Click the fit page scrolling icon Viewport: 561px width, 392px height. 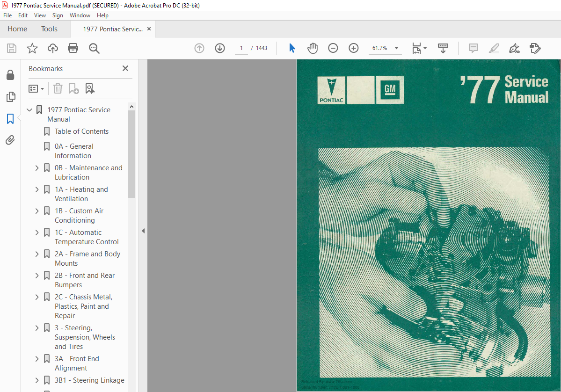click(416, 48)
